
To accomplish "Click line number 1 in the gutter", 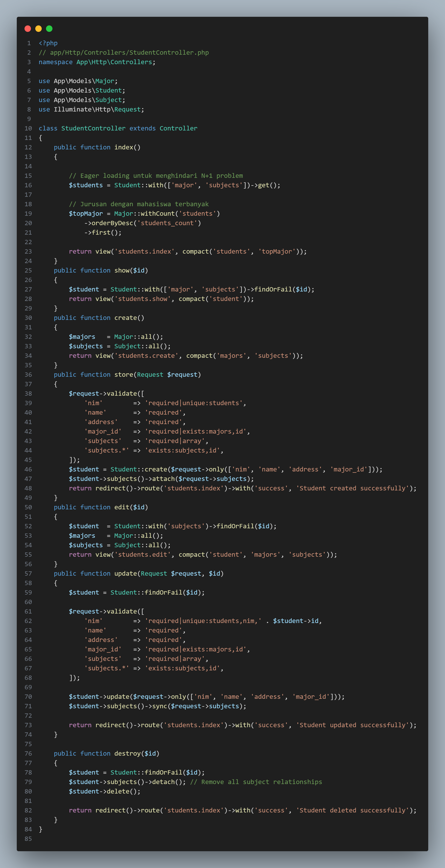I will [x=29, y=43].
